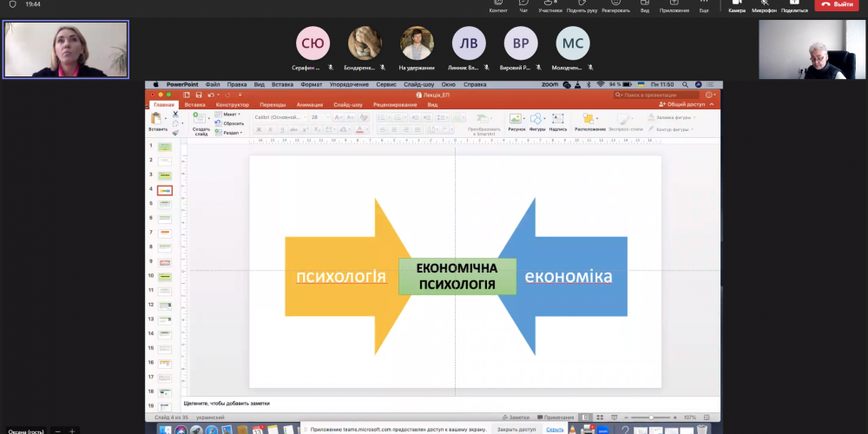The width and height of the screenshot is (868, 434).
Task: Toggle the camera in Teams meeting
Action: point(737,3)
